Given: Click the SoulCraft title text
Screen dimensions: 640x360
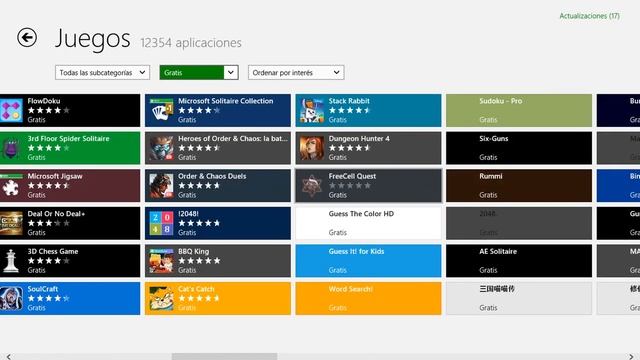Looking at the screenshot, I should (x=43, y=289).
